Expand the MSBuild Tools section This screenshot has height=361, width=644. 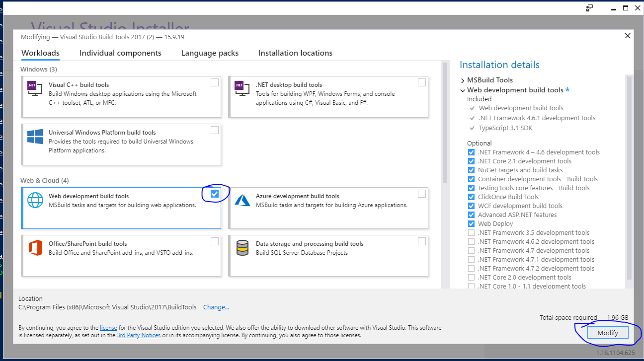tap(463, 80)
